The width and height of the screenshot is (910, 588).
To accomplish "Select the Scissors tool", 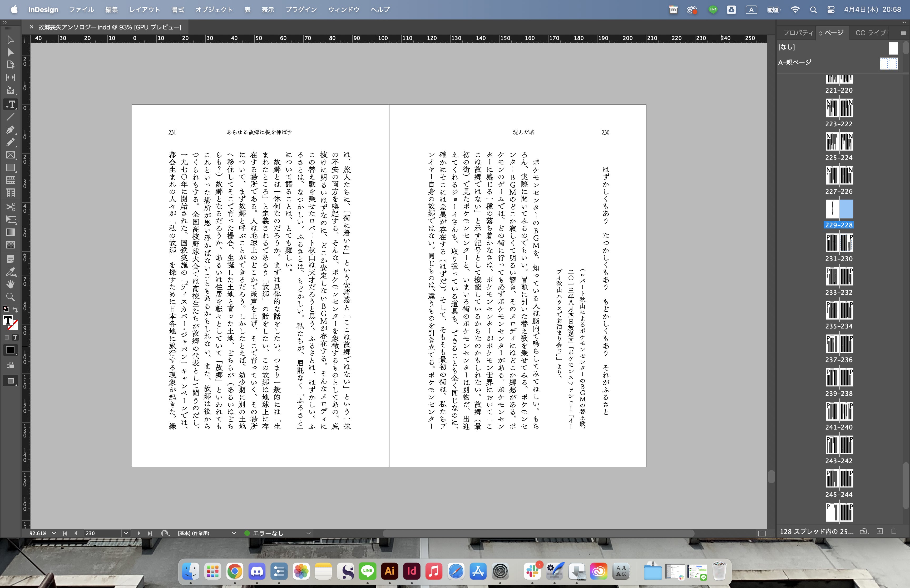I will click(10, 207).
